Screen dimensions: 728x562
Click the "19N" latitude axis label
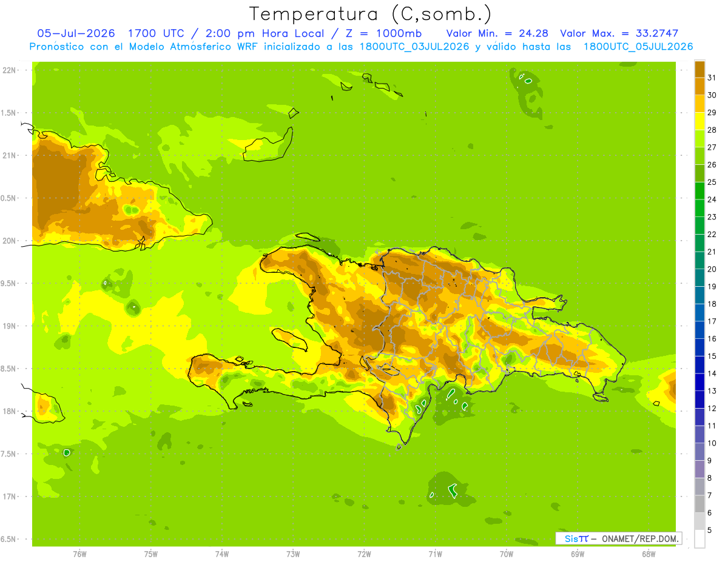[x=10, y=326]
